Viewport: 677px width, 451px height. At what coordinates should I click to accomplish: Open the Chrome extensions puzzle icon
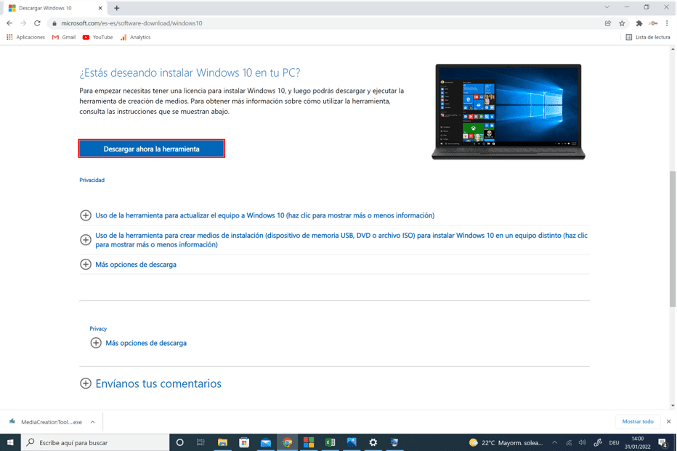pyautogui.click(x=638, y=22)
